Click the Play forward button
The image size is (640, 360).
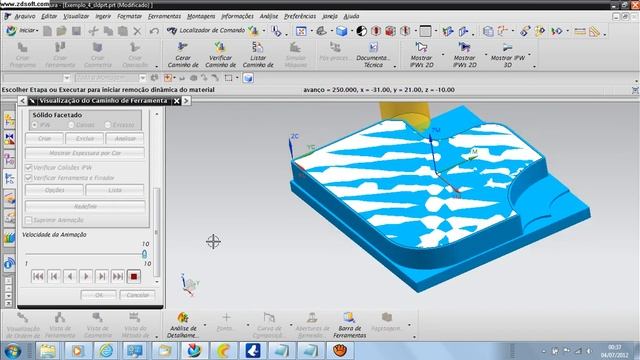[x=86, y=277]
